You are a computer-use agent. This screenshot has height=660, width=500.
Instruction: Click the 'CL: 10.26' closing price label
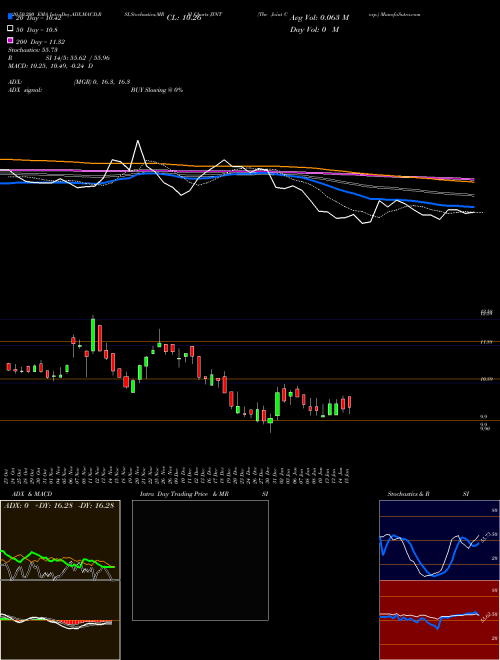184,18
